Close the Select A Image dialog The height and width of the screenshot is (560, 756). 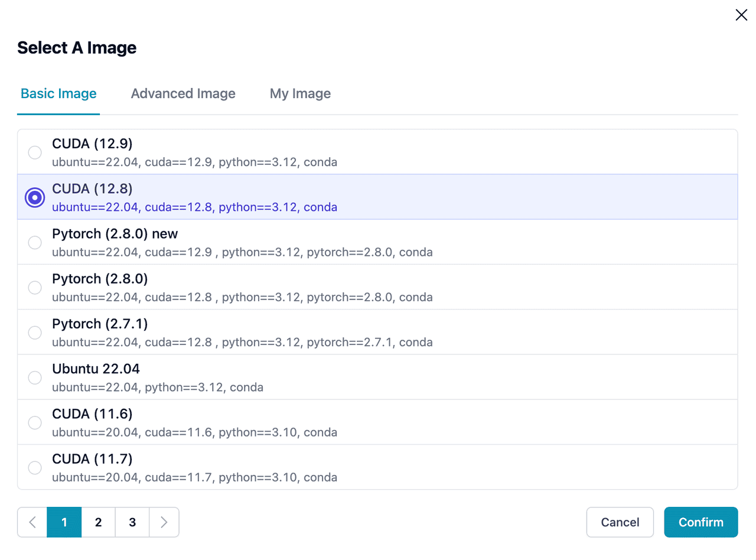coord(741,15)
